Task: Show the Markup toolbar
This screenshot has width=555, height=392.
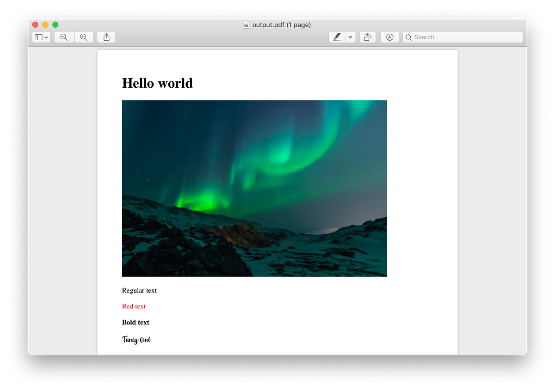Action: click(389, 37)
